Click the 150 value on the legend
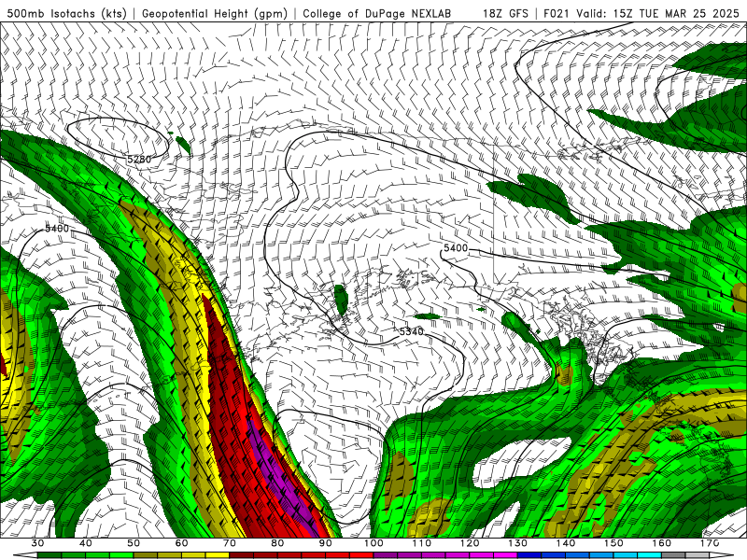This screenshot has width=747, height=560. point(614,543)
